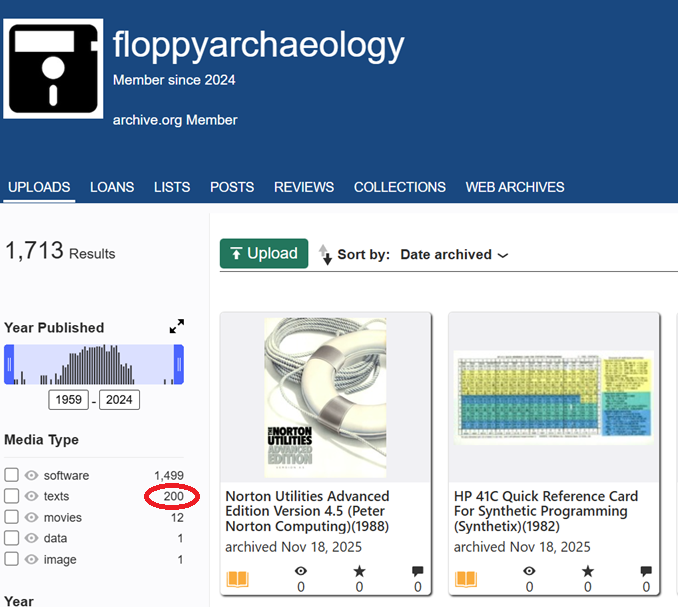Image resolution: width=678 pixels, height=607 pixels.
Task: Click the texts count 200
Action: [x=173, y=496]
